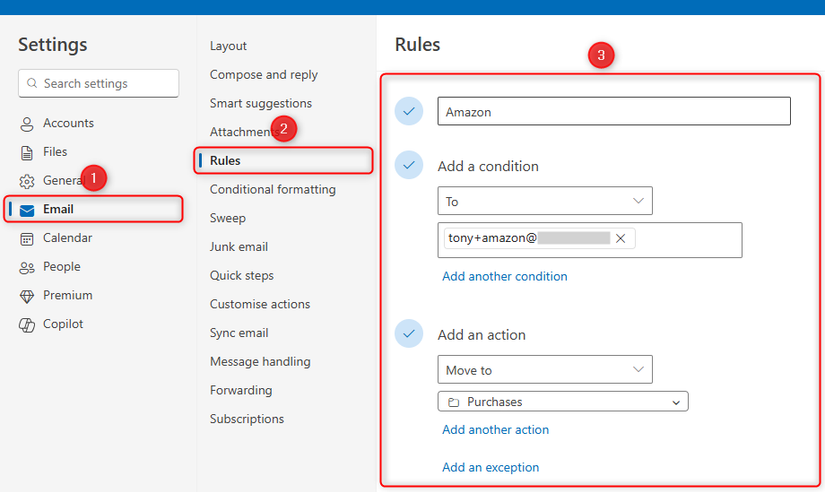Click the Copilot icon in sidebar
825x492 pixels.
click(27, 325)
